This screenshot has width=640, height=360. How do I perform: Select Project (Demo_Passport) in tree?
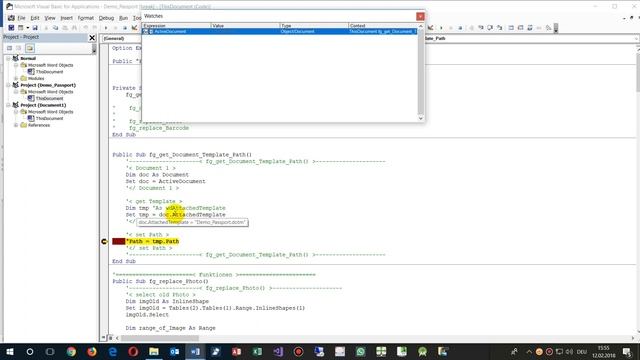tap(48, 85)
